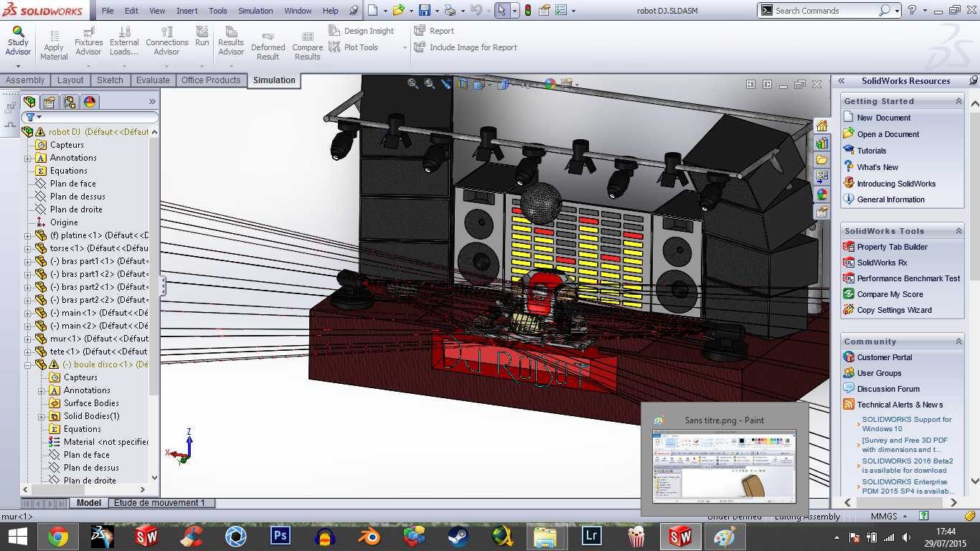Click Include Image for Report
Image resolution: width=980 pixels, height=551 pixels.
coord(466,47)
